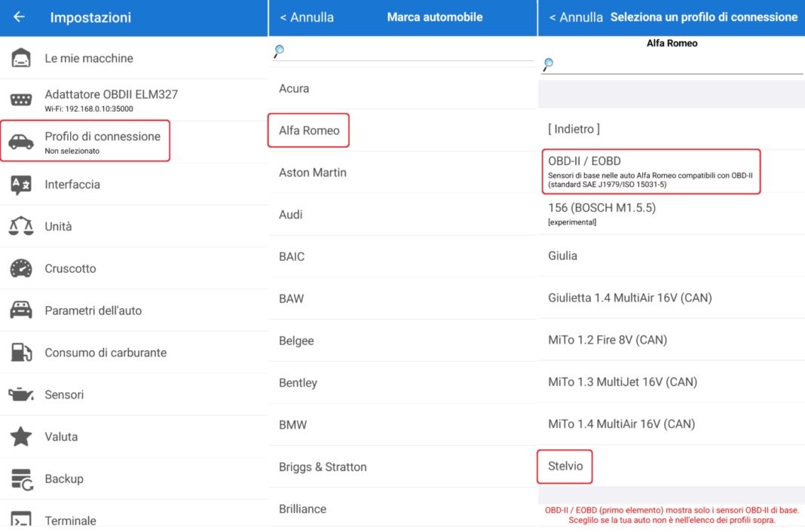Open Parametri dell'auto settings
The height and width of the screenshot is (532, 805).
[93, 310]
